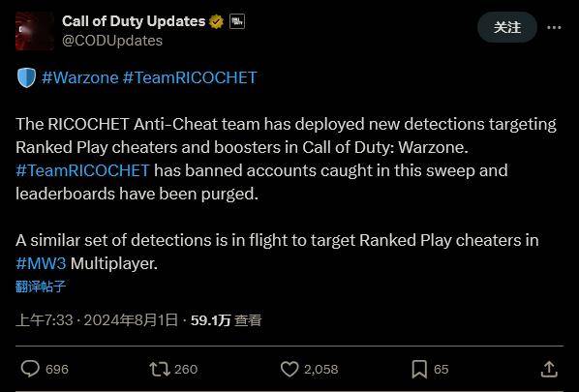The image size is (579, 392).
Task: Open the first #TeamRICOCHET hashtag at top
Action: [x=190, y=77]
